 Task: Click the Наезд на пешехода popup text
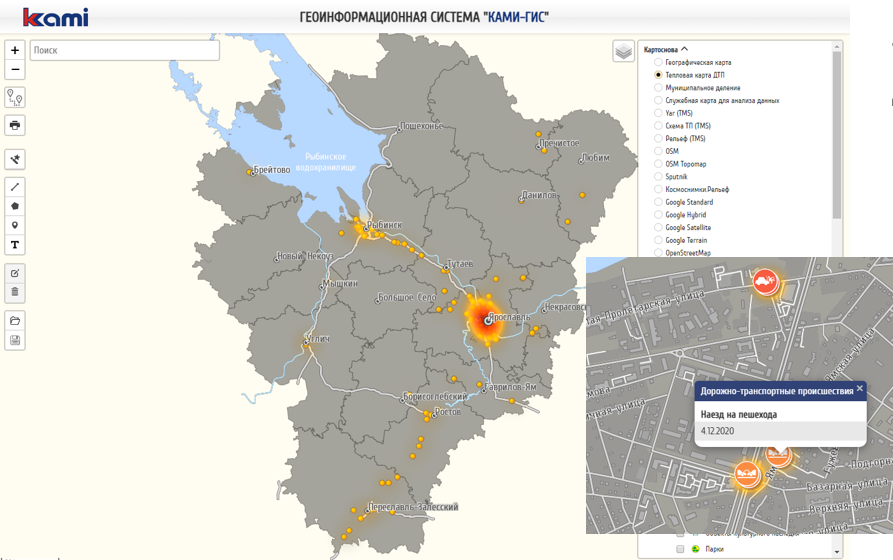pyautogui.click(x=739, y=414)
